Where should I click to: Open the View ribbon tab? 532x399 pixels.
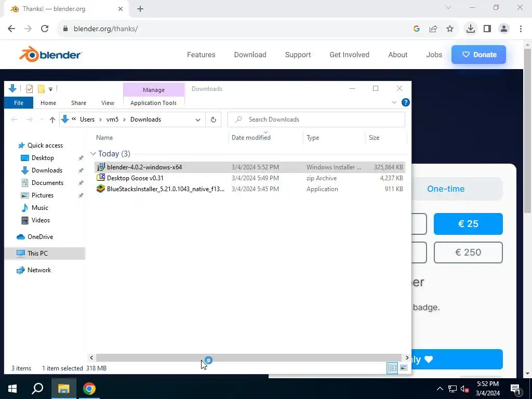[108, 103]
